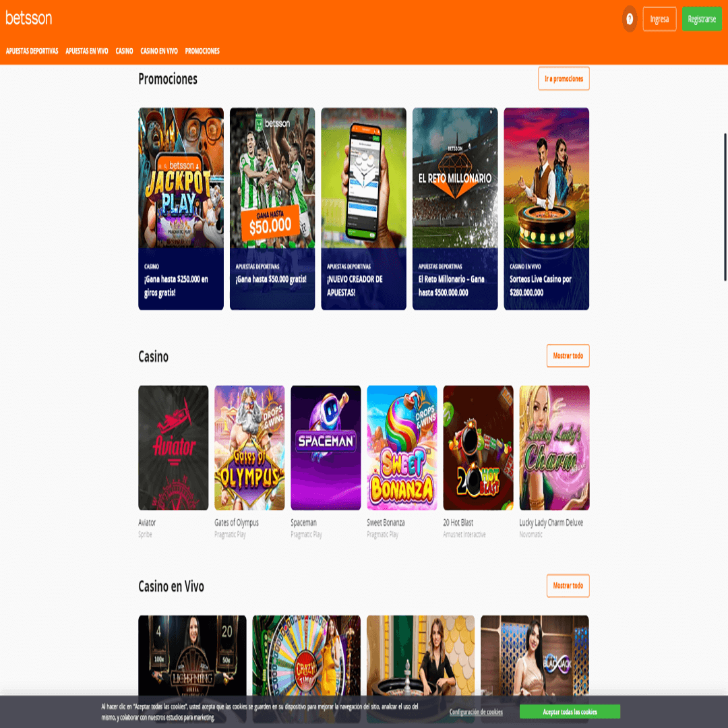Click the Sweet Bonanza title text

386,522
